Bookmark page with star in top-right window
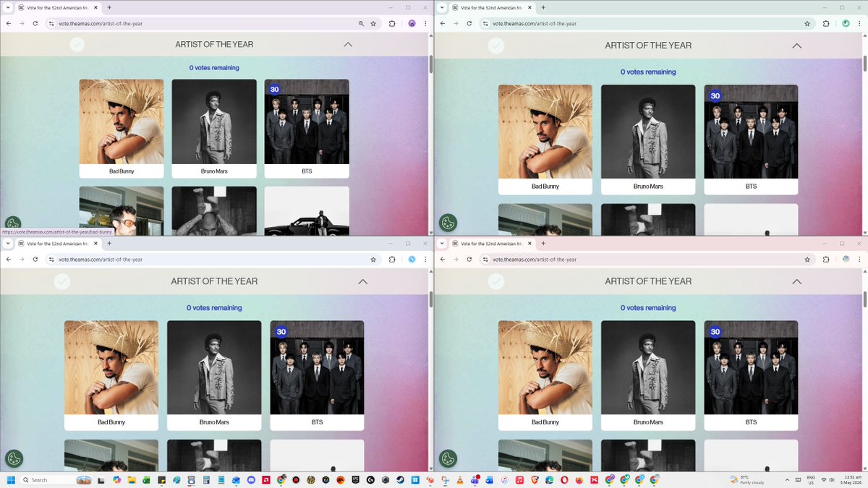Viewport: 868px width, 488px height. pos(807,23)
